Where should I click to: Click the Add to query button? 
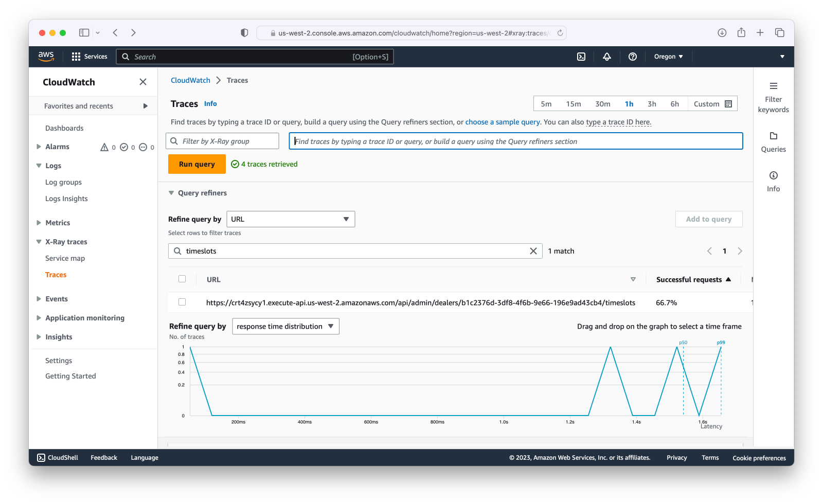click(709, 219)
